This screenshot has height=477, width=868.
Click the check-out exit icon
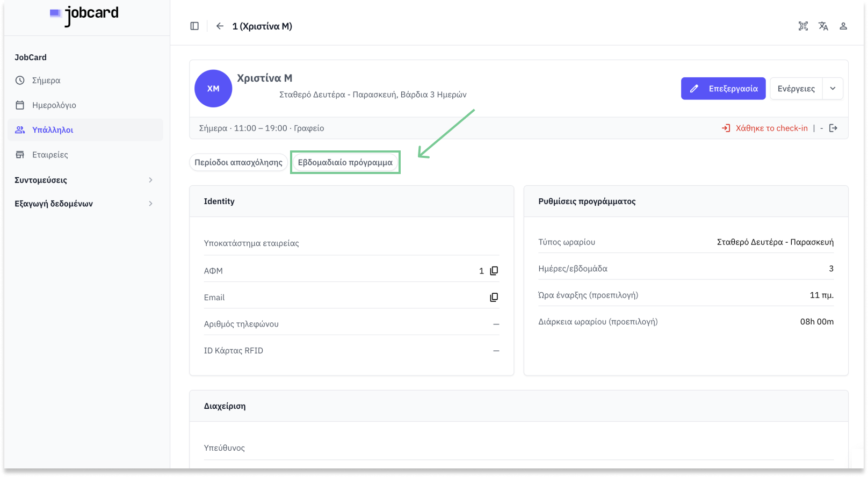(833, 128)
